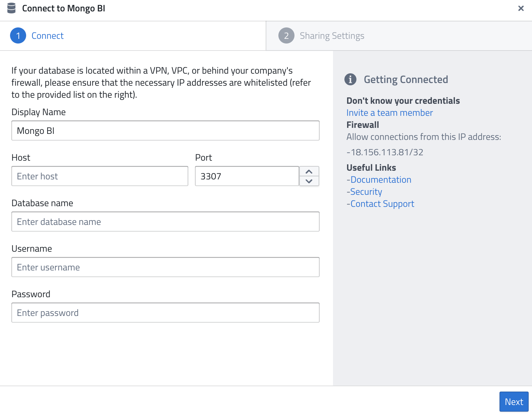This screenshot has height=415, width=532.
Task: Click the Port number field
Action: point(247,176)
